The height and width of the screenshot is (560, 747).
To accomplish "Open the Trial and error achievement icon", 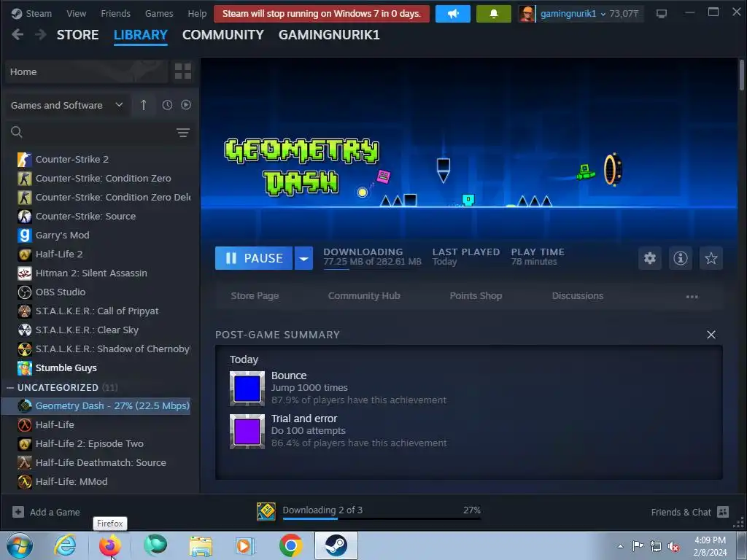I will (x=247, y=432).
